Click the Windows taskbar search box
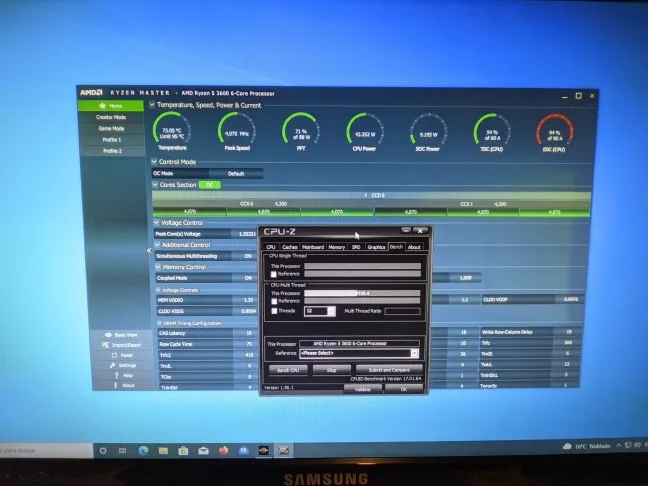 (x=46, y=450)
